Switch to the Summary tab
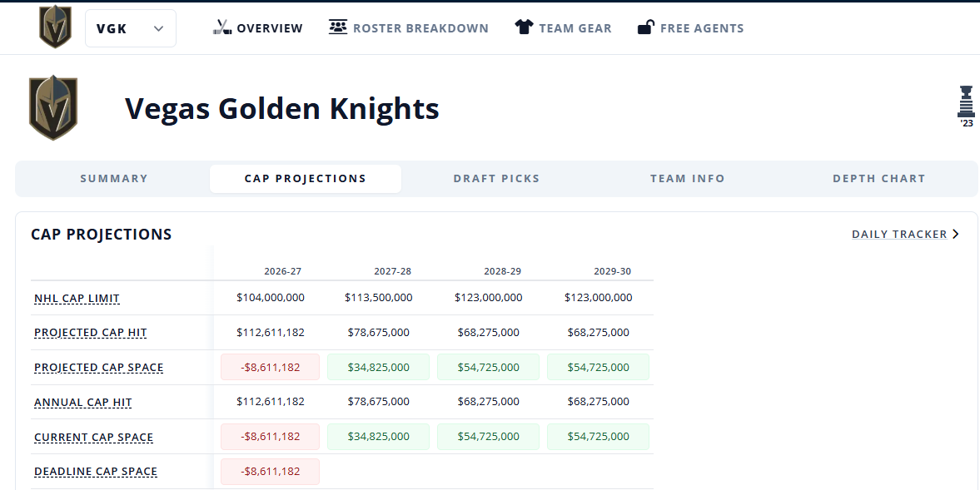The image size is (980, 490). (x=114, y=179)
